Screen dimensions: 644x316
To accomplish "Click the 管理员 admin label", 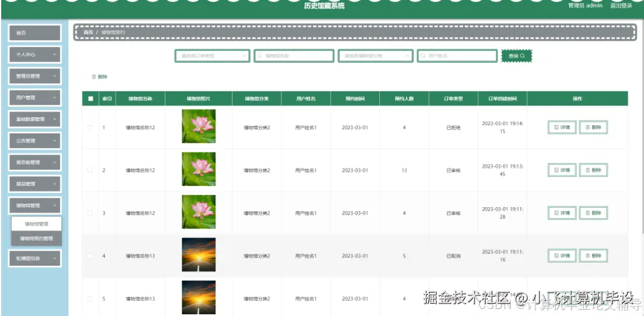I will pyautogui.click(x=585, y=6).
